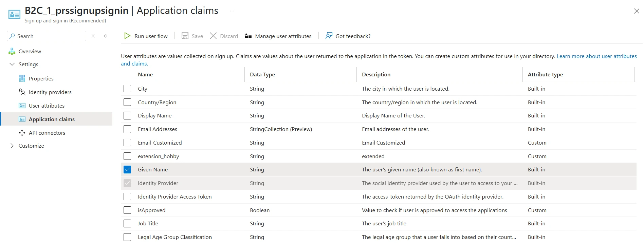Click the 'Email_Customized' claim name

coord(160,143)
